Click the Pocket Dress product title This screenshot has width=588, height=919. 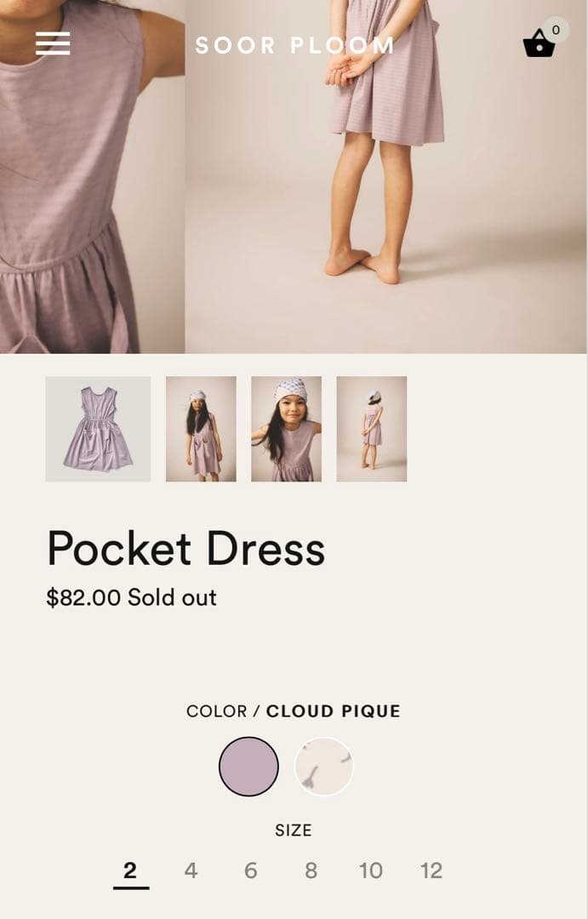click(x=186, y=549)
